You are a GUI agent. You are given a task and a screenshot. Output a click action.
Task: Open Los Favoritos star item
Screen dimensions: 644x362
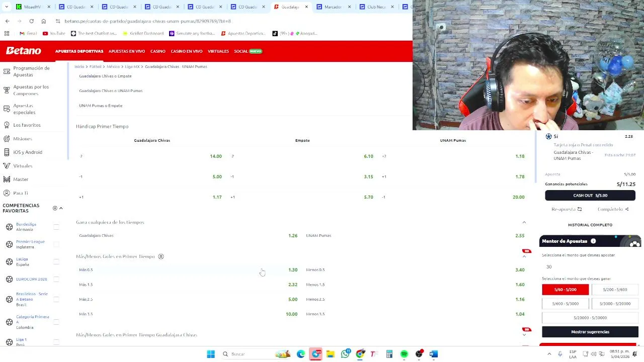[27, 125]
